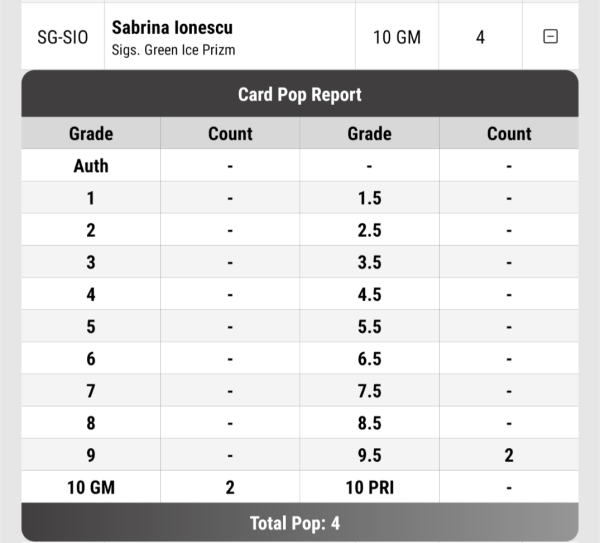
Task: Click the count 2 beside 10 GM
Action: coord(230,488)
